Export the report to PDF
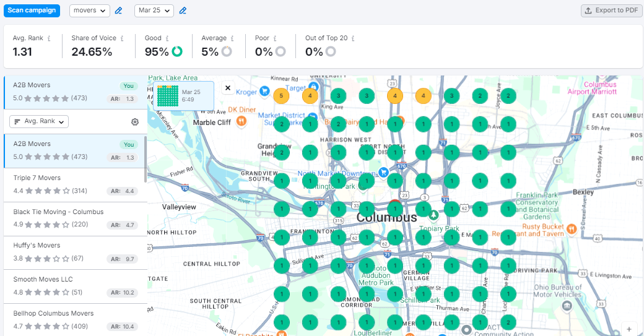The image size is (644, 336). [x=612, y=11]
